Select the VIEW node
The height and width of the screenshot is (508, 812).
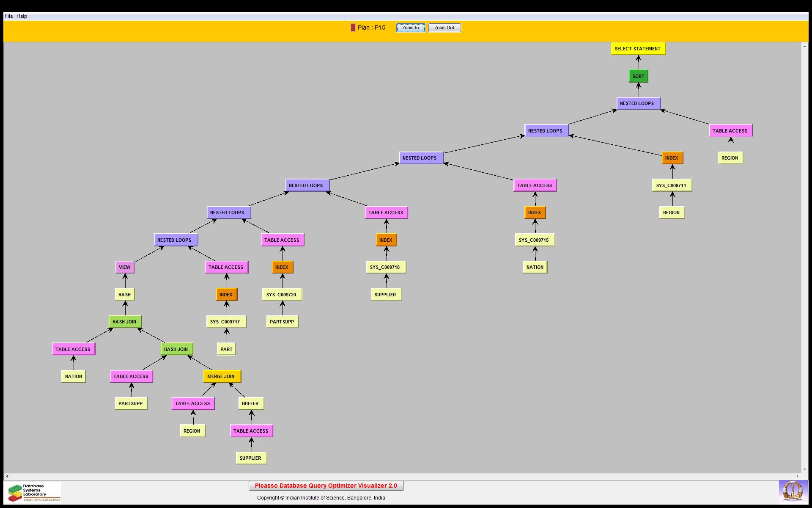tap(125, 267)
